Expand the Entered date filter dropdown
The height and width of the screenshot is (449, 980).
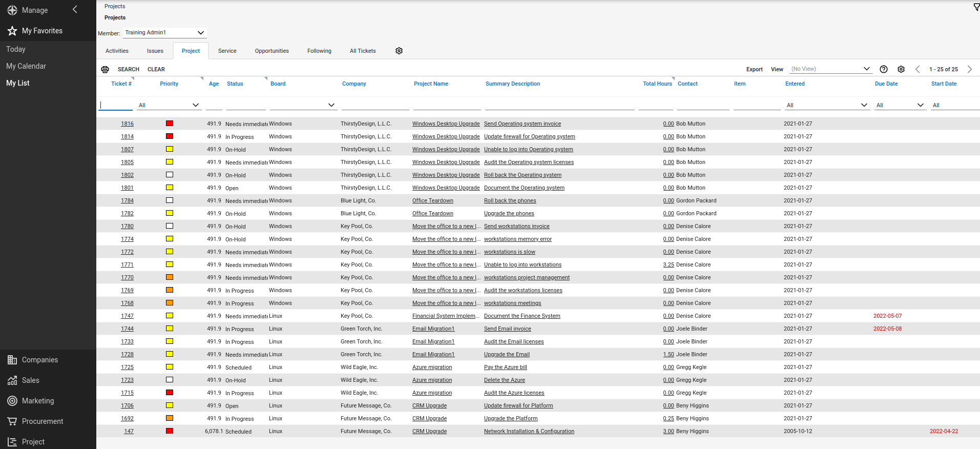coord(864,105)
